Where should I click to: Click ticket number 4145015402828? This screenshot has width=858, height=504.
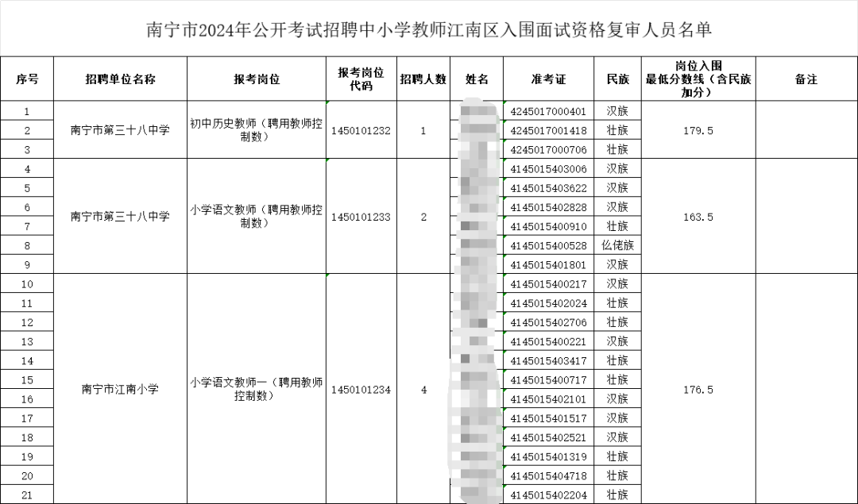tap(549, 207)
